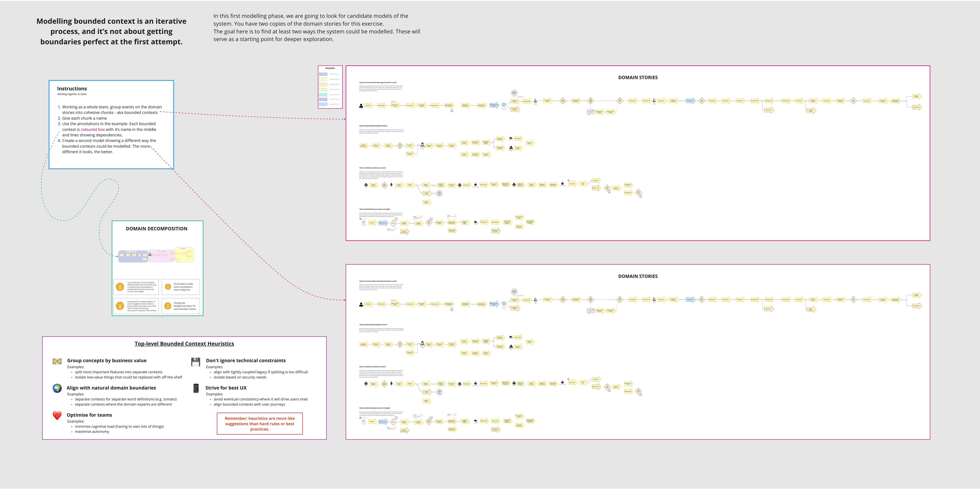Click the red heart icon beside Optimise for teams

(x=57, y=416)
